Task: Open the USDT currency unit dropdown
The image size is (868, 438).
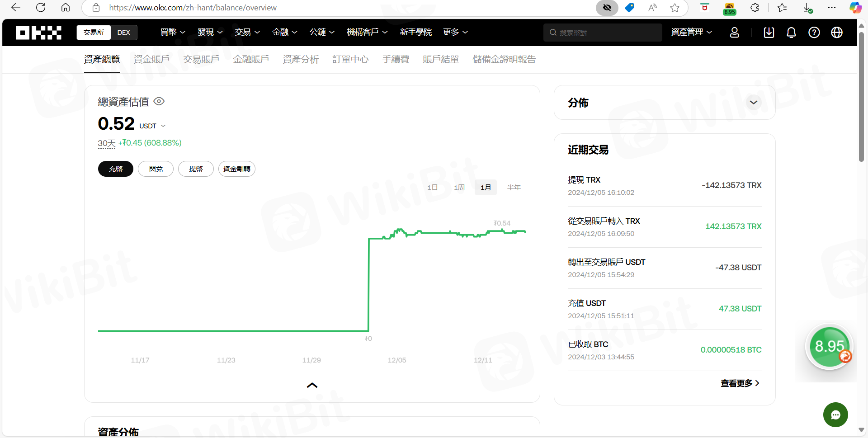Action: click(152, 126)
